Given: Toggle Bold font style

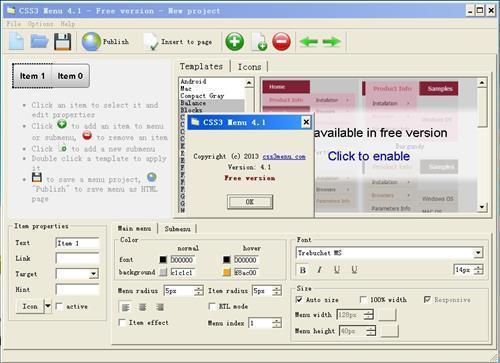Looking at the screenshot, I should (303, 270).
